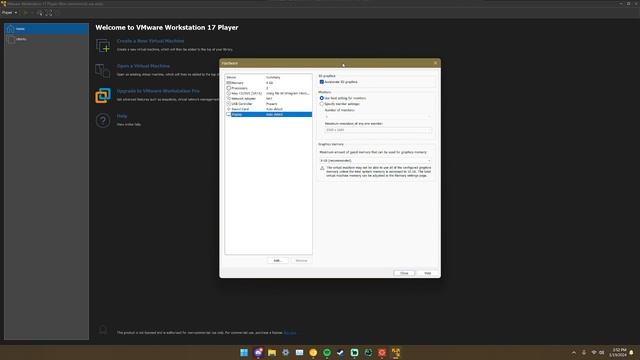640x360 pixels.
Task: Open the Player menu dropdown
Action: tap(9, 13)
